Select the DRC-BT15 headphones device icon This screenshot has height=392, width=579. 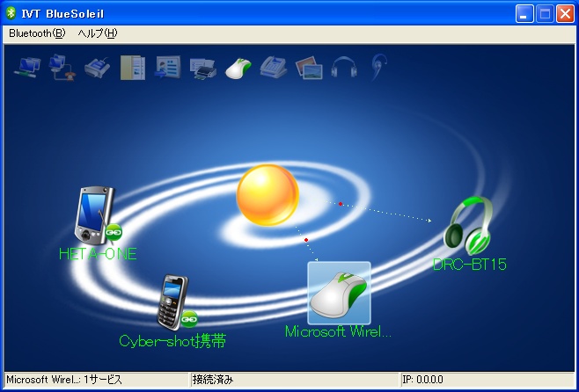pyautogui.click(x=468, y=226)
